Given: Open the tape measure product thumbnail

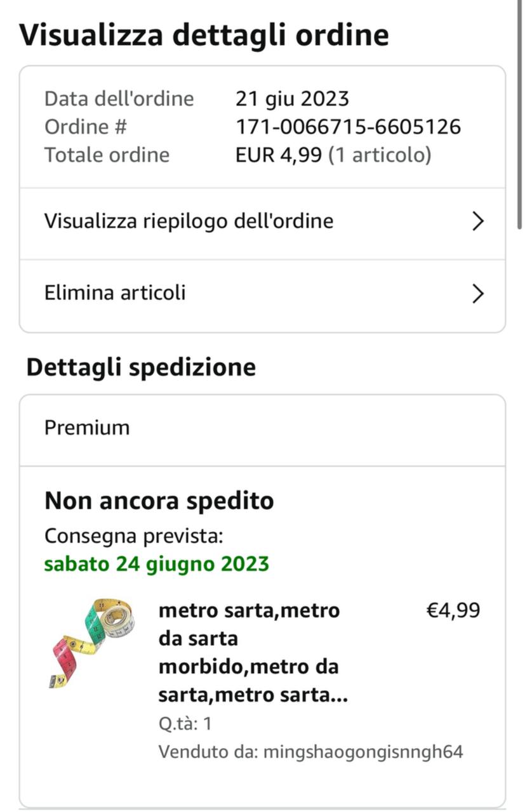Looking at the screenshot, I should click(x=93, y=643).
